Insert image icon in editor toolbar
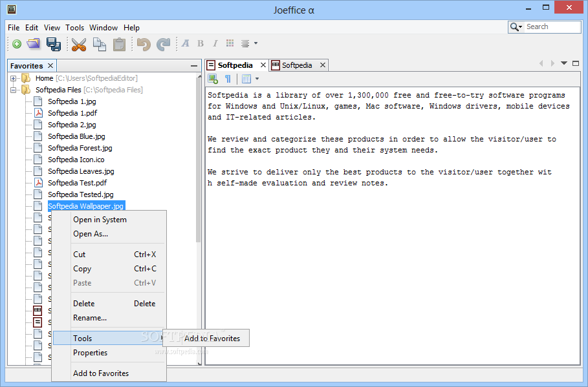The width and height of the screenshot is (588, 387). [213, 79]
